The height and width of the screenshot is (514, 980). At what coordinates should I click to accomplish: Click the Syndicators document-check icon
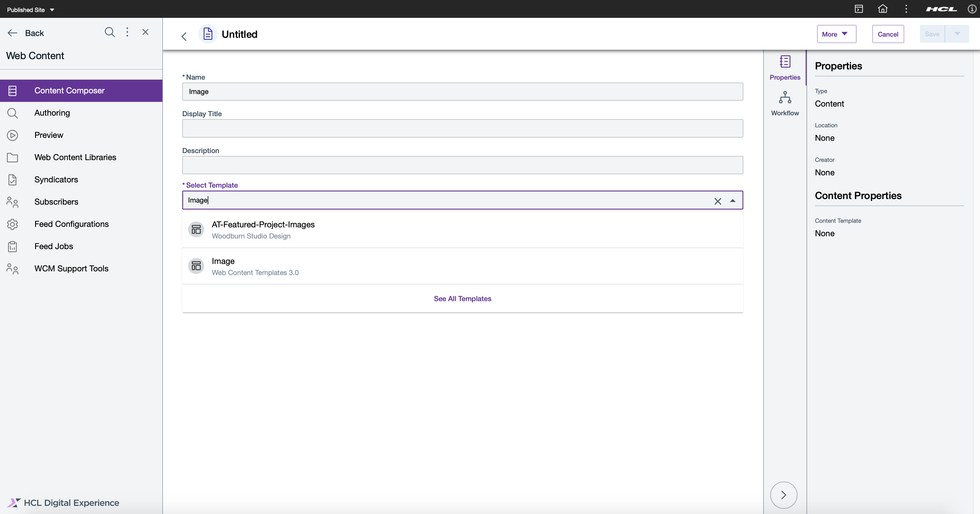click(x=13, y=180)
